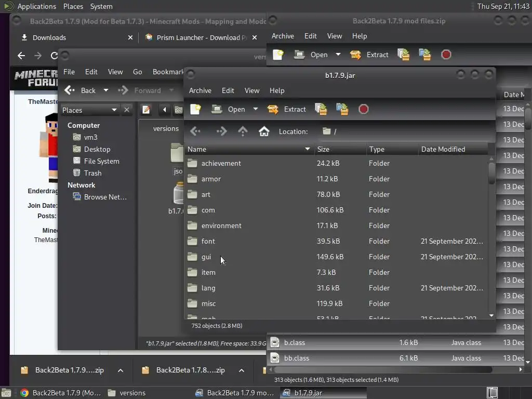Select the art folder row
This screenshot has width=532, height=399.
coord(336,194)
